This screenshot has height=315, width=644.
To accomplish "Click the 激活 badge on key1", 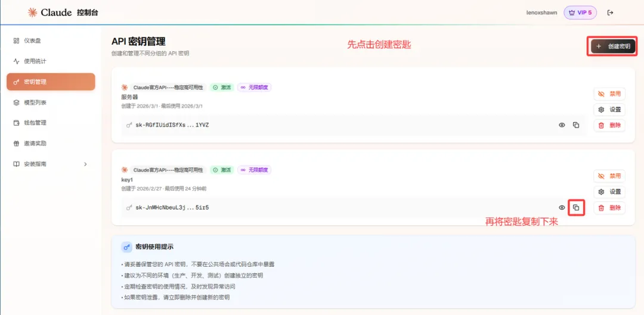I will [222, 170].
